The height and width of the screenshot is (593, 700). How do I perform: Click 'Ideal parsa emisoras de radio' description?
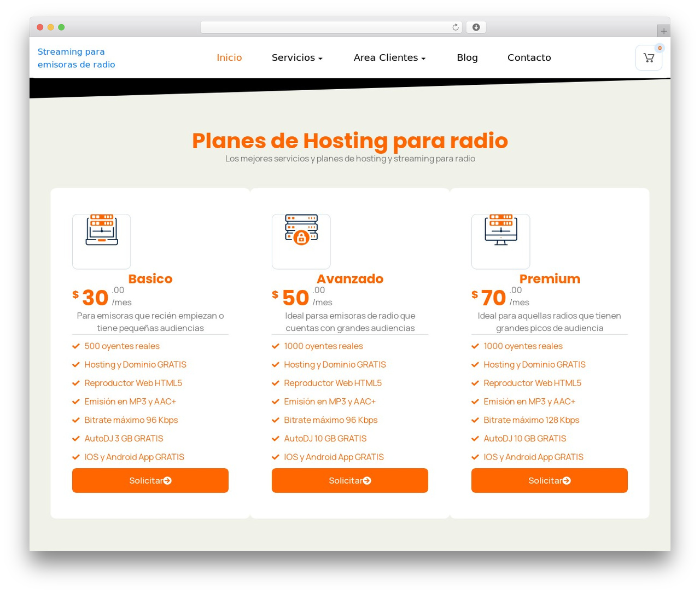coord(350,322)
